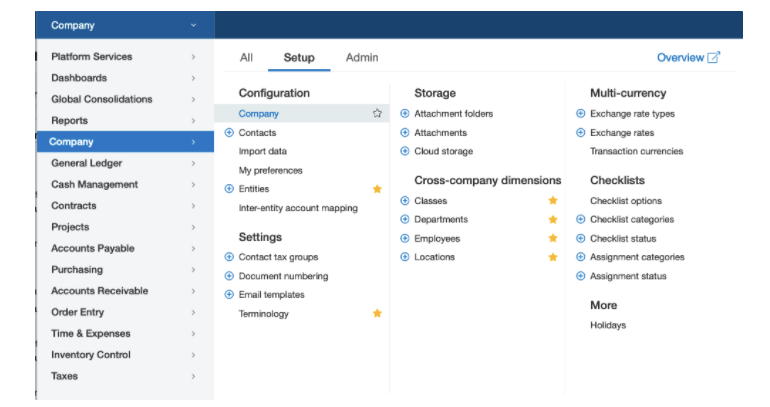Click plus icon beside Attachment folders
Image resolution: width=770 pixels, height=407 pixels.
(x=405, y=113)
